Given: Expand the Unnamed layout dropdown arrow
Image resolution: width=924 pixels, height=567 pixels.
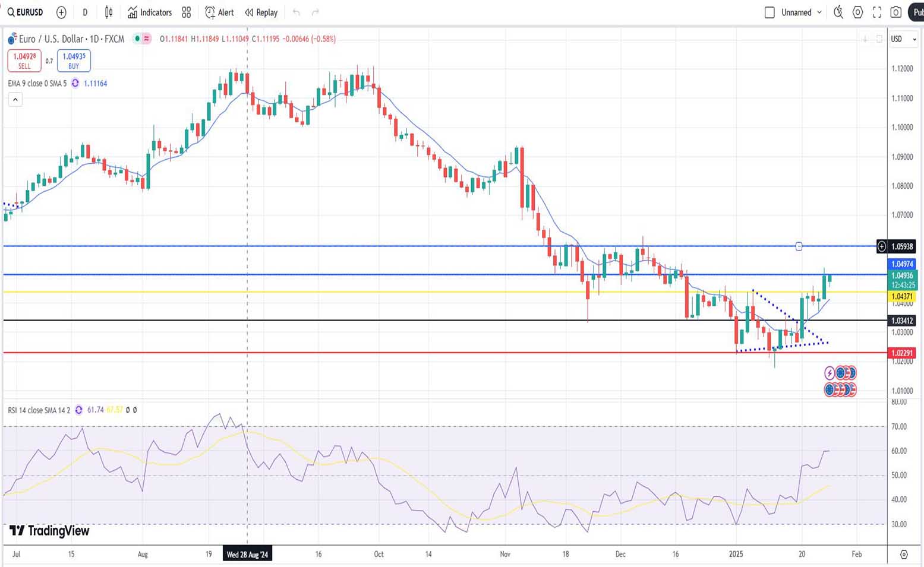Looking at the screenshot, I should click(819, 12).
